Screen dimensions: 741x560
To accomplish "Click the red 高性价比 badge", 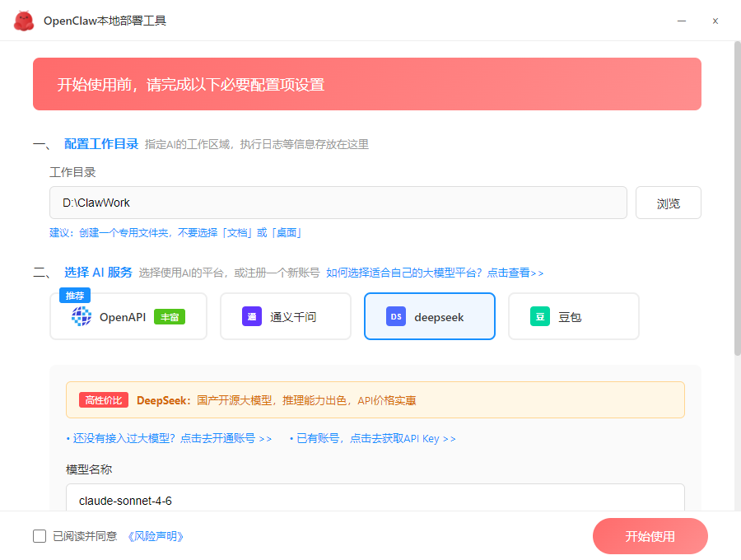I will pos(104,400).
